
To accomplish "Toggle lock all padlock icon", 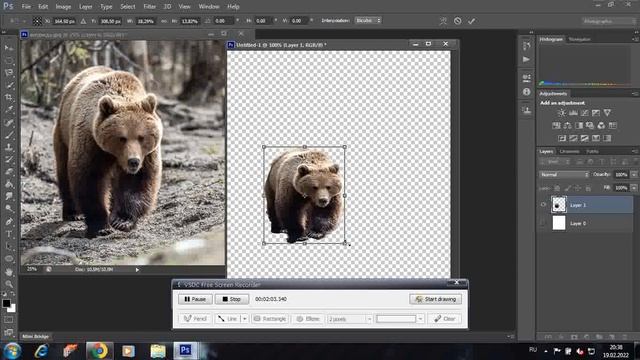I will [588, 188].
